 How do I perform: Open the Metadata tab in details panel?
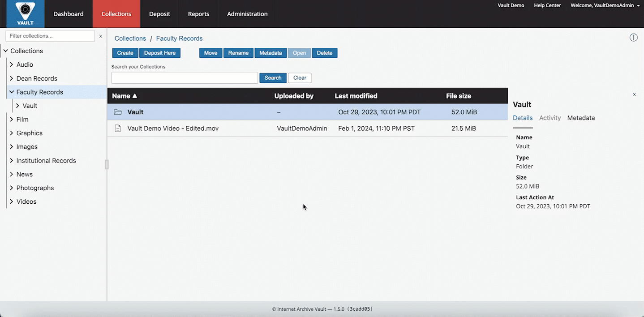[x=581, y=118]
